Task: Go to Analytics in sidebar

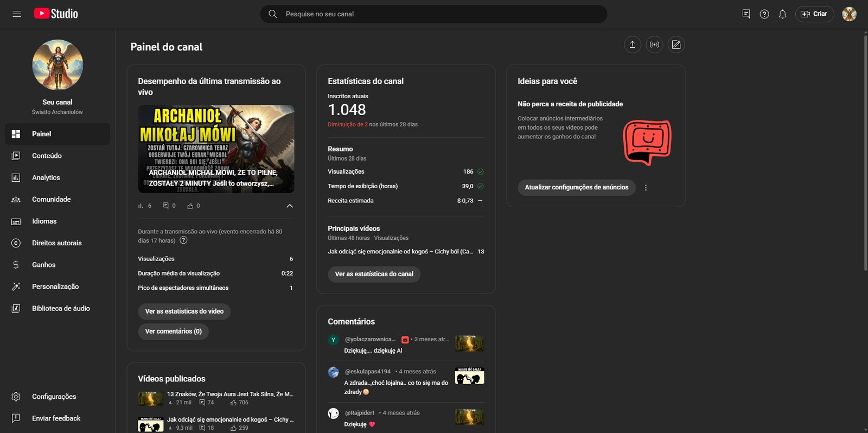Action: (46, 177)
